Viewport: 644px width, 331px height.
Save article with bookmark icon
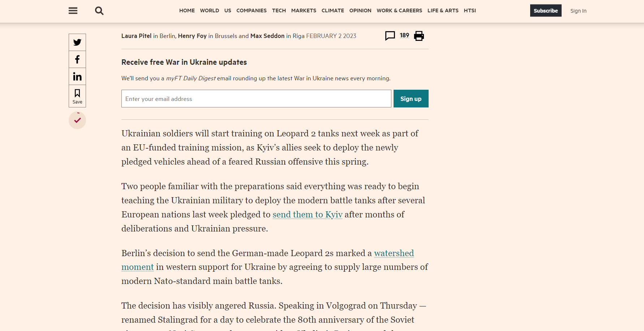(77, 96)
